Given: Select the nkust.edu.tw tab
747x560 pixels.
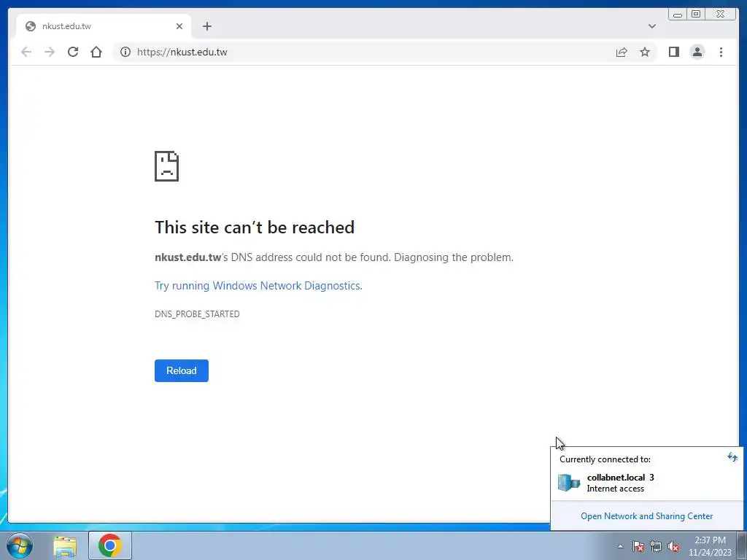Looking at the screenshot, I should pos(104,26).
